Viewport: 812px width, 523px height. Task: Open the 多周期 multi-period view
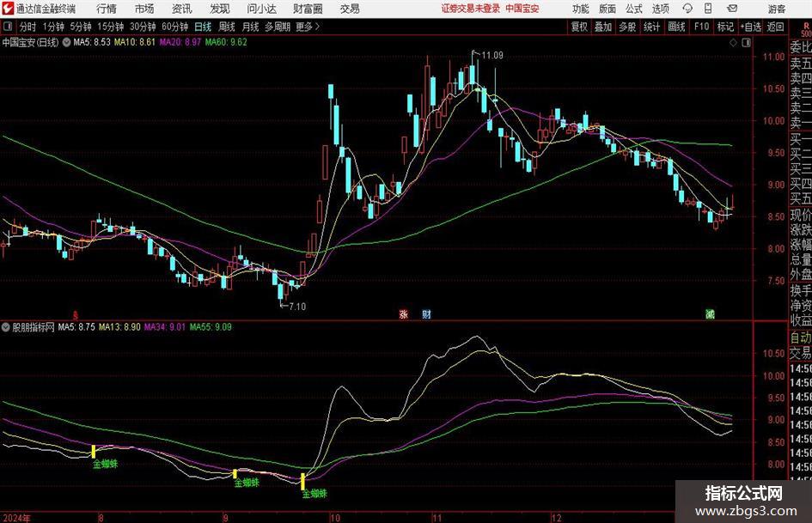click(278, 27)
